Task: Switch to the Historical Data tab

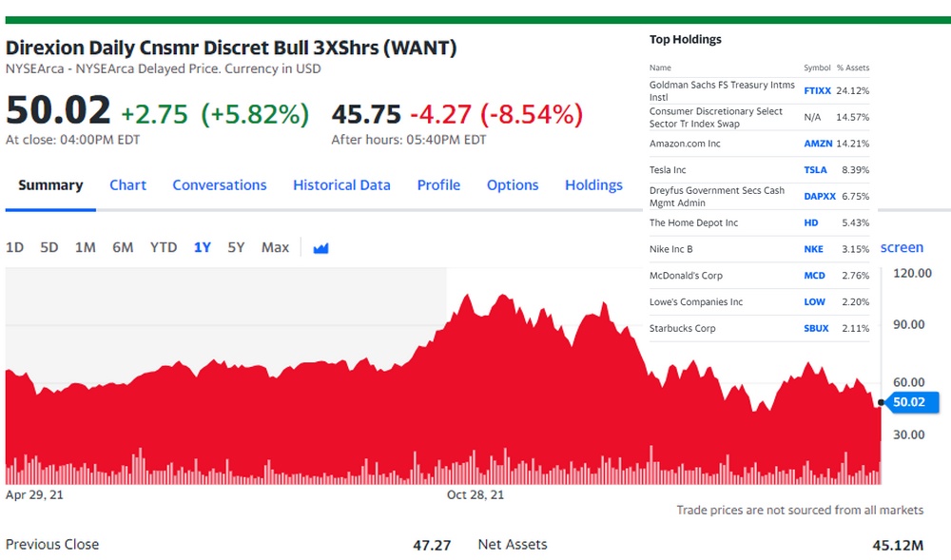Action: (341, 185)
